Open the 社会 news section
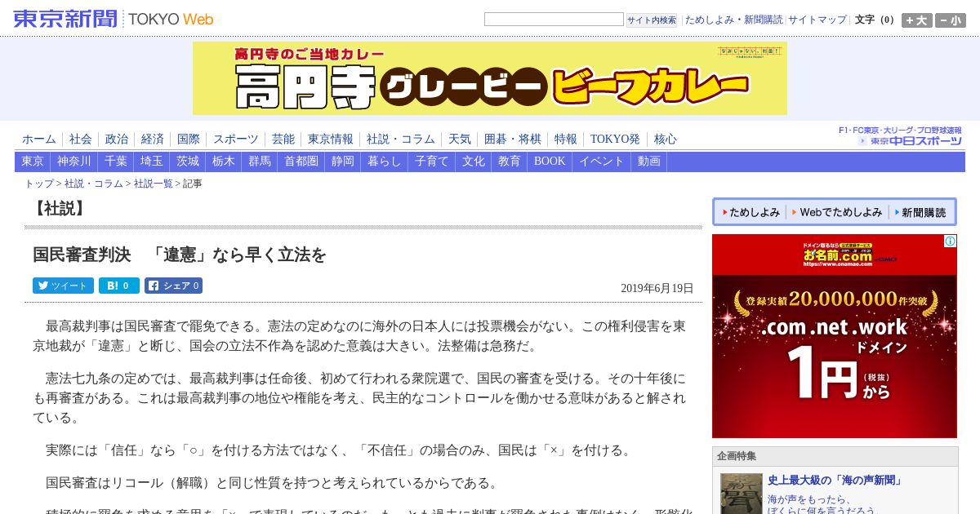980x514 pixels. tap(80, 139)
